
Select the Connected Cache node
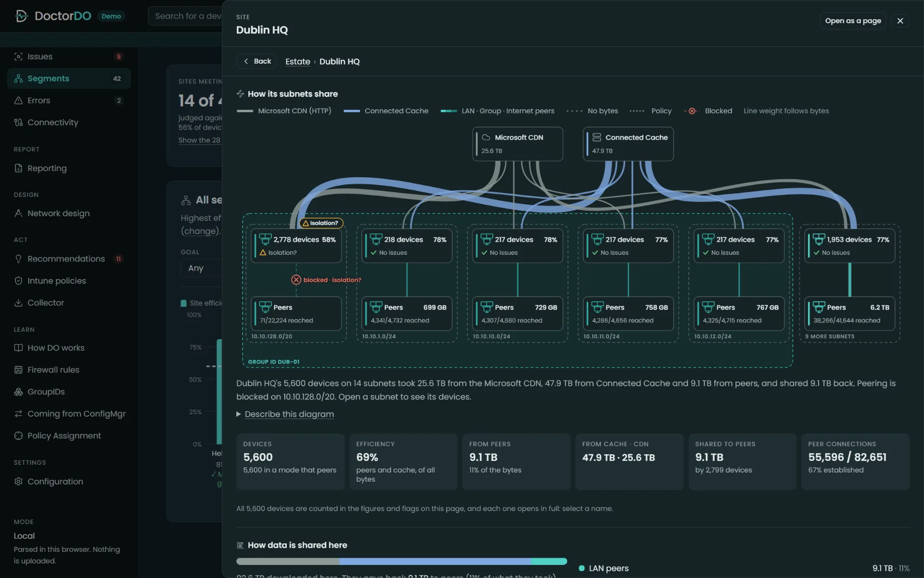(x=628, y=144)
